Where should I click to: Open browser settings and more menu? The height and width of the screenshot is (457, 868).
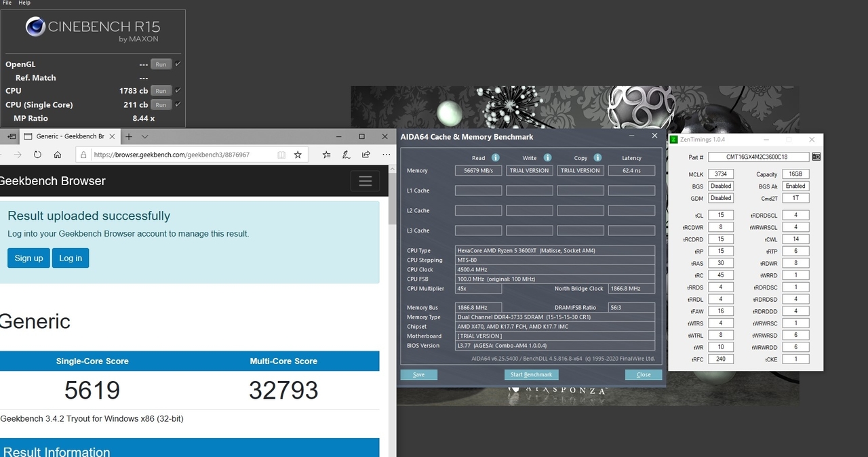coord(386,155)
